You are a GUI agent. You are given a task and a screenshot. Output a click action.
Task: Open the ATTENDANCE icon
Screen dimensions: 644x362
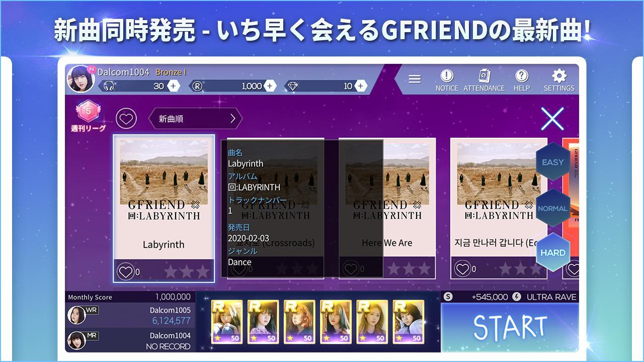point(484,80)
